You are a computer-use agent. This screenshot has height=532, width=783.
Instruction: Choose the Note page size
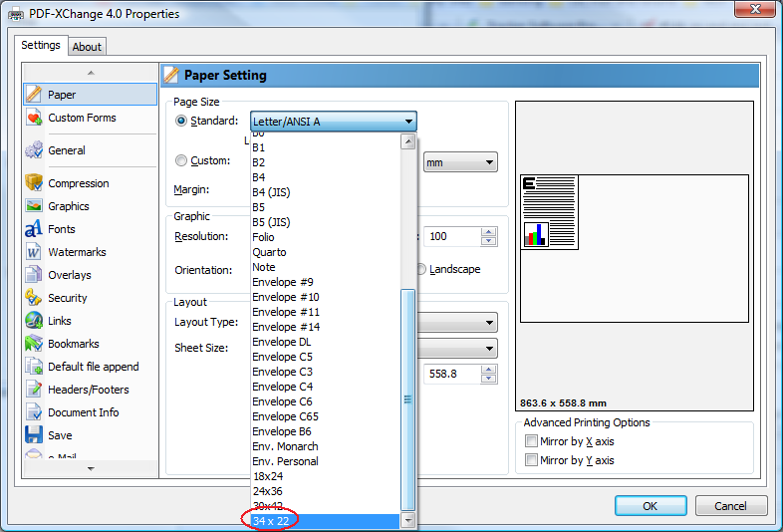click(325, 267)
